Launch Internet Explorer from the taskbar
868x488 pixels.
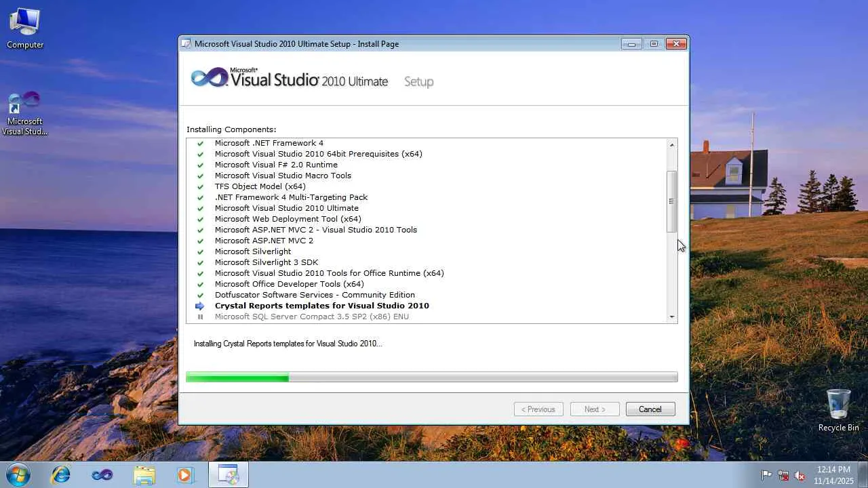coord(61,474)
